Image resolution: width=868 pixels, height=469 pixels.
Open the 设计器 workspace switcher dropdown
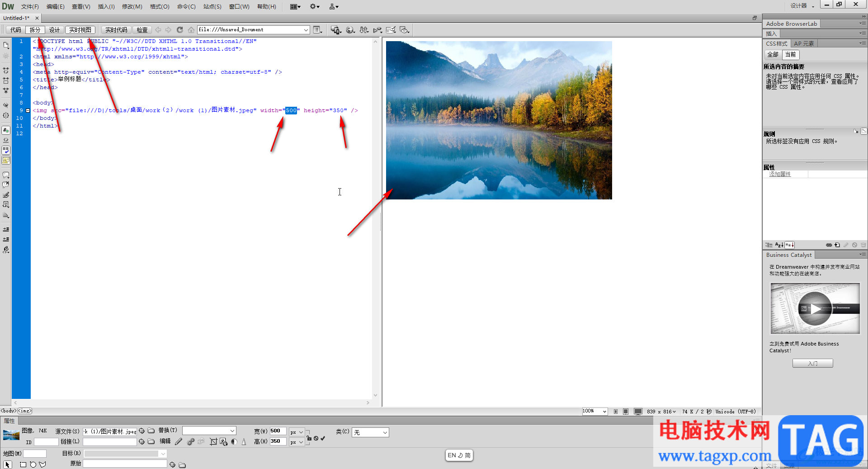(x=803, y=6)
